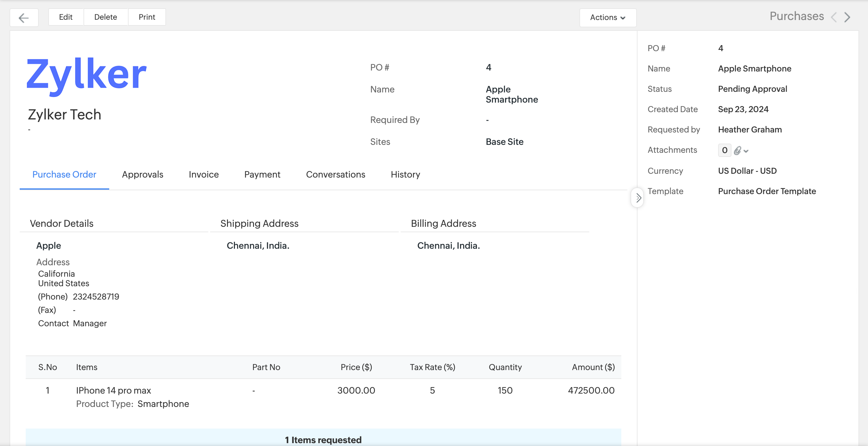This screenshot has width=868, height=446.
Task: Select the Payment tab
Action: [x=262, y=174]
